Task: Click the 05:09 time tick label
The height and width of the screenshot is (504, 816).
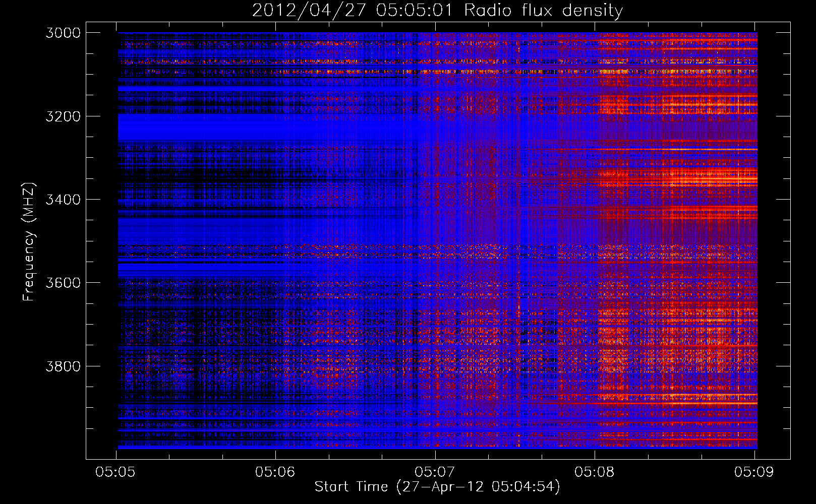Action: pyautogui.click(x=754, y=472)
